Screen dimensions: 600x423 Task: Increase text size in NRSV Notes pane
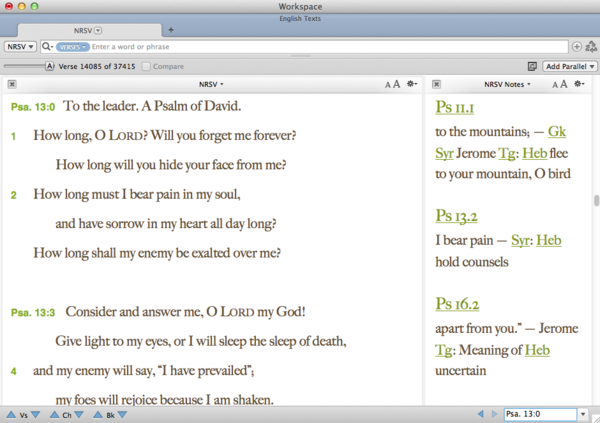pyautogui.click(x=563, y=84)
